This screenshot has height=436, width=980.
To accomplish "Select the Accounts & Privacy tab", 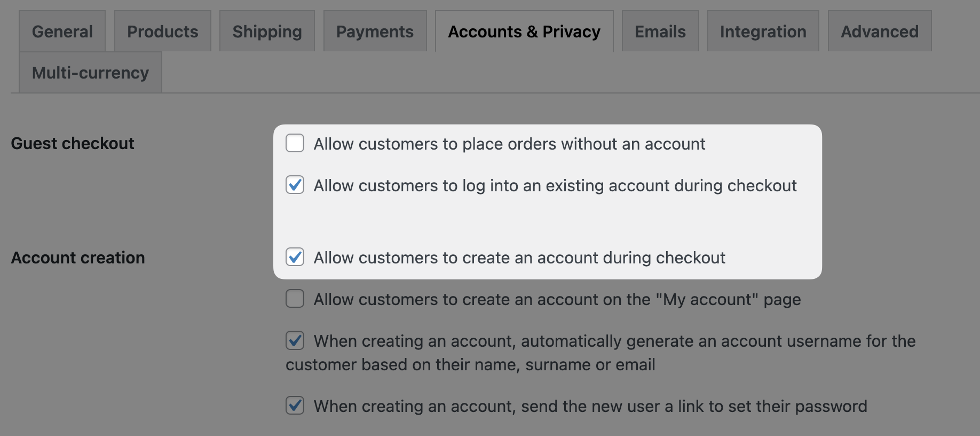I will coord(524,32).
